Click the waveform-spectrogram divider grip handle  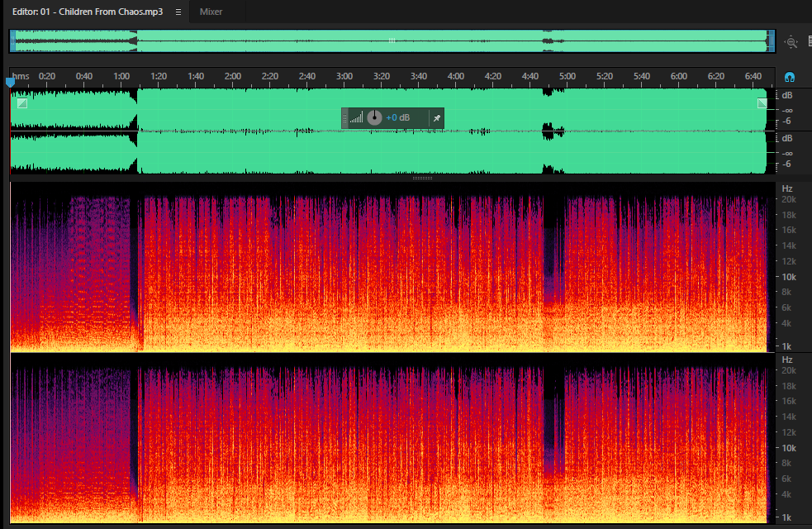pos(423,178)
